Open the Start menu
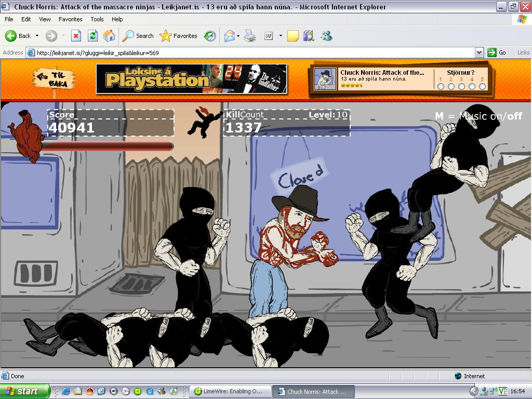 (24, 391)
